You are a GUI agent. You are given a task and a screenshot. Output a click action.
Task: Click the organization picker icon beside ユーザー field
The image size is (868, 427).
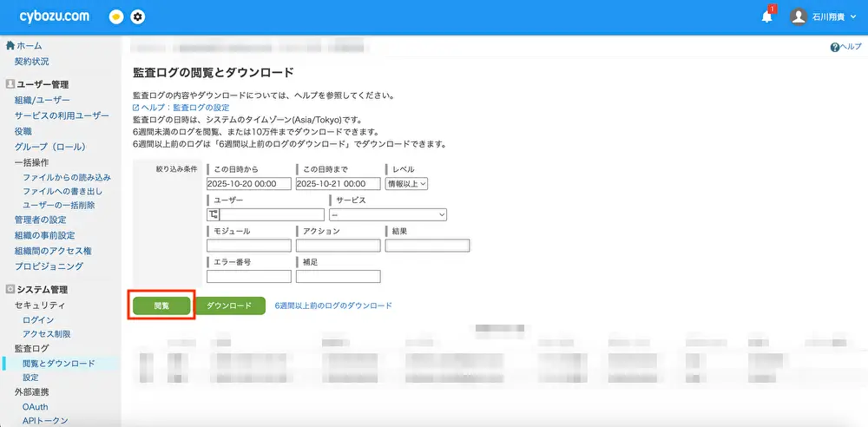pyautogui.click(x=214, y=215)
